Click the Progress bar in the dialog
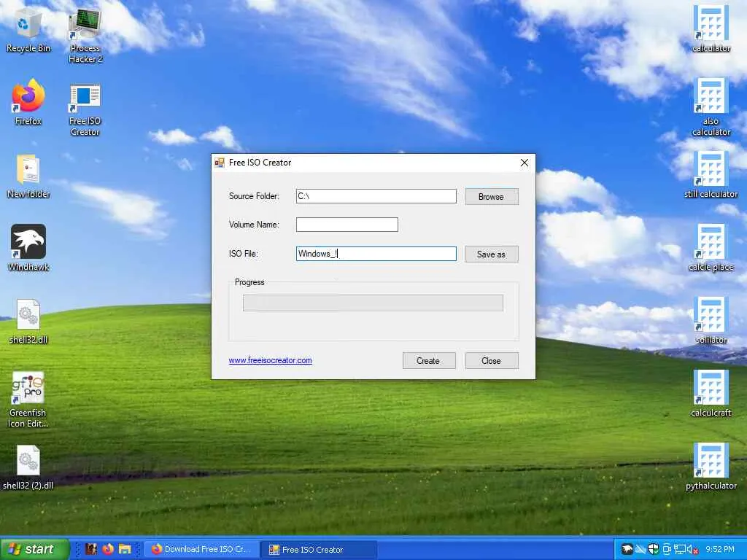This screenshot has width=747, height=560. point(373,303)
